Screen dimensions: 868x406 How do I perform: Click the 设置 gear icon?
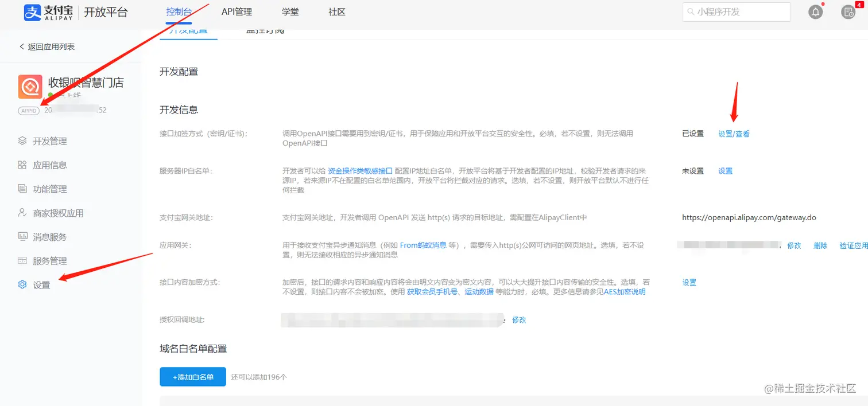tap(22, 284)
